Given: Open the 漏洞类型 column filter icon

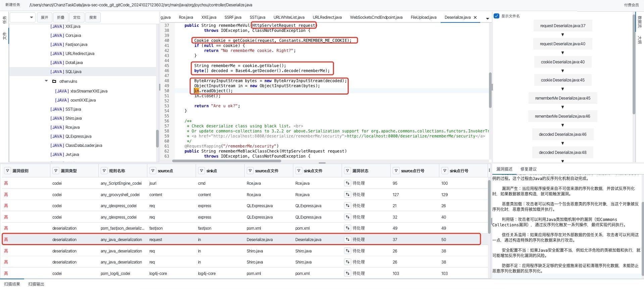Looking at the screenshot, I should click(56, 171).
